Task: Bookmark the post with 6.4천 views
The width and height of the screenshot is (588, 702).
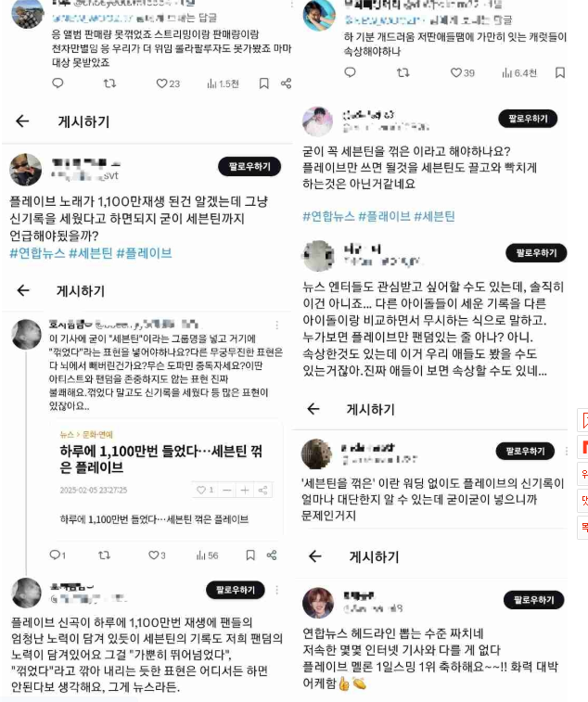Action: coord(560,72)
